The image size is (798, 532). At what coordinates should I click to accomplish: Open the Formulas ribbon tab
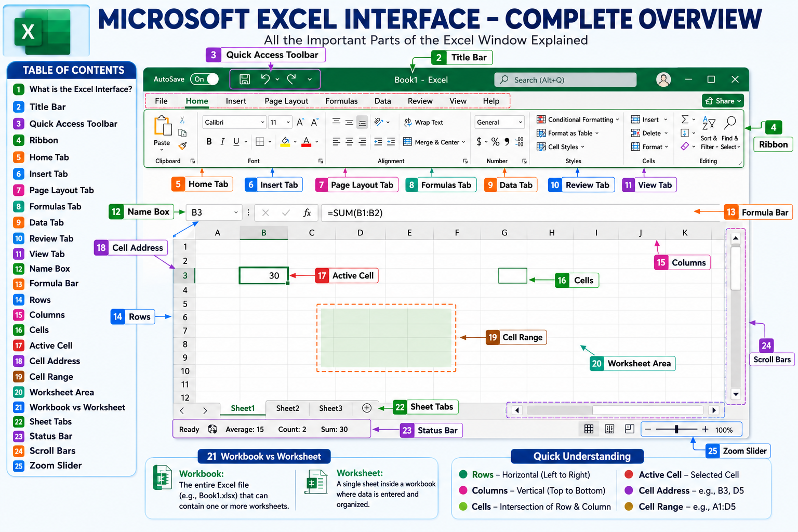(341, 101)
